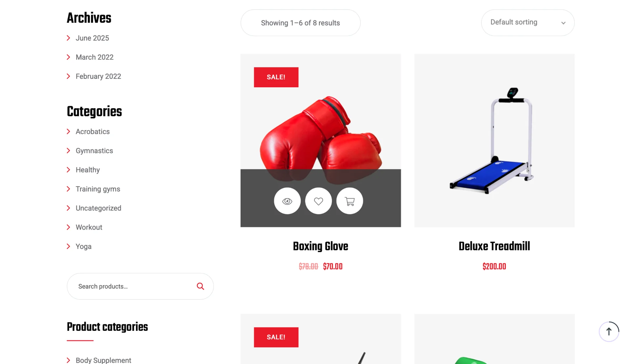Viewport: 630px width, 364px height.
Task: Click the chevron next to June 2025
Action: [x=68, y=38]
